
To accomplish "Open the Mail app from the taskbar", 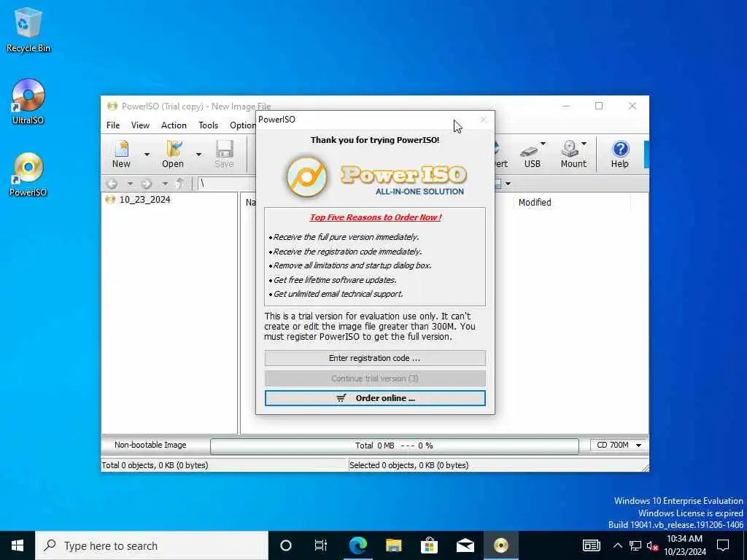I will coord(465,545).
